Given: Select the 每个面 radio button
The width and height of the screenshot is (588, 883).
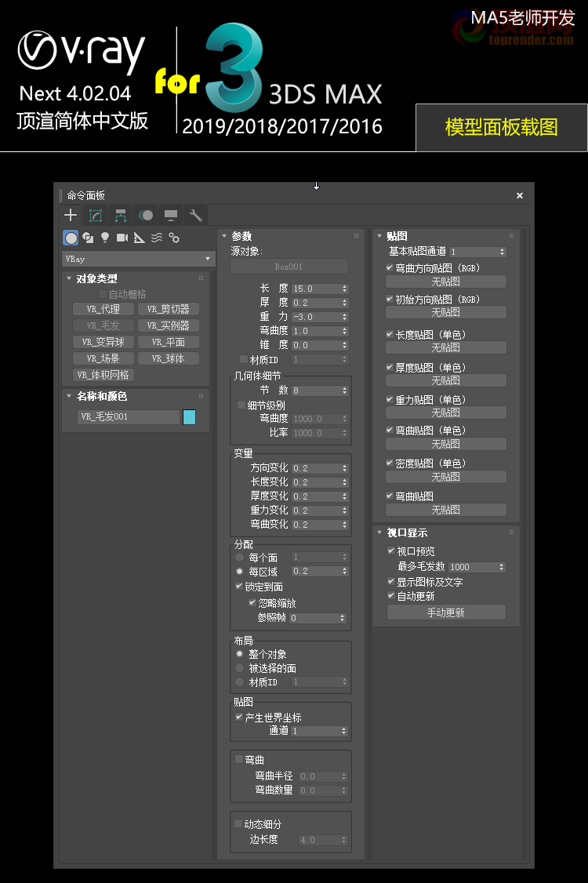Looking at the screenshot, I should click(239, 557).
